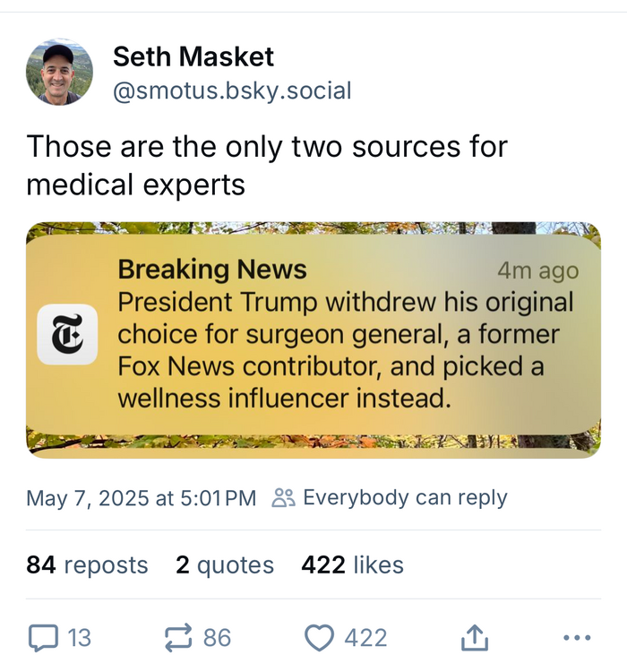The width and height of the screenshot is (627, 672).
Task: Tap the share upload icon
Action: [474, 638]
